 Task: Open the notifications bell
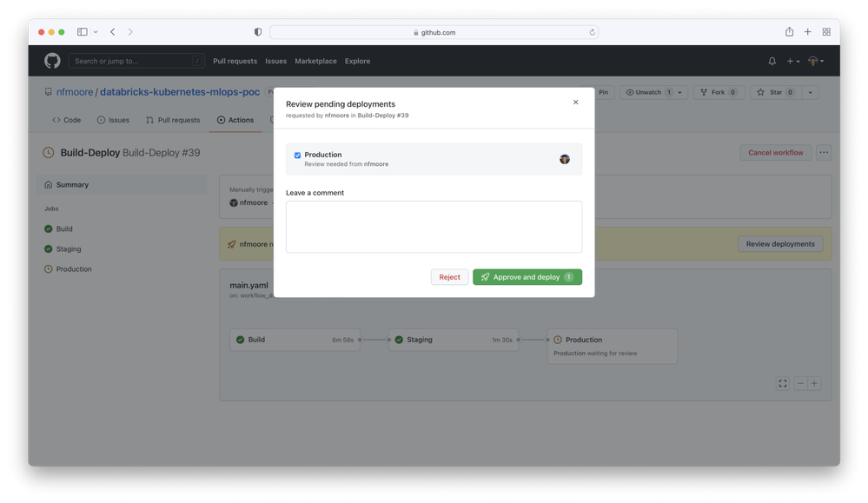click(772, 61)
